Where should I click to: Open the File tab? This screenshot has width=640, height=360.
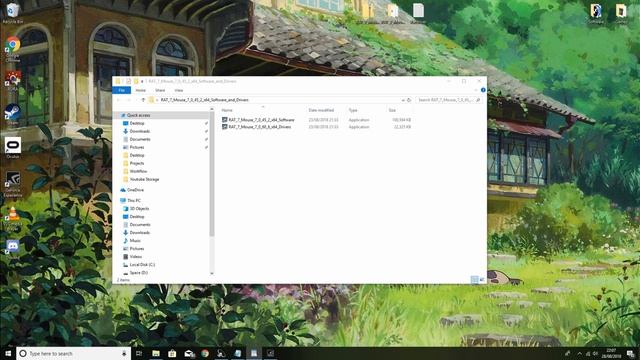point(122,90)
